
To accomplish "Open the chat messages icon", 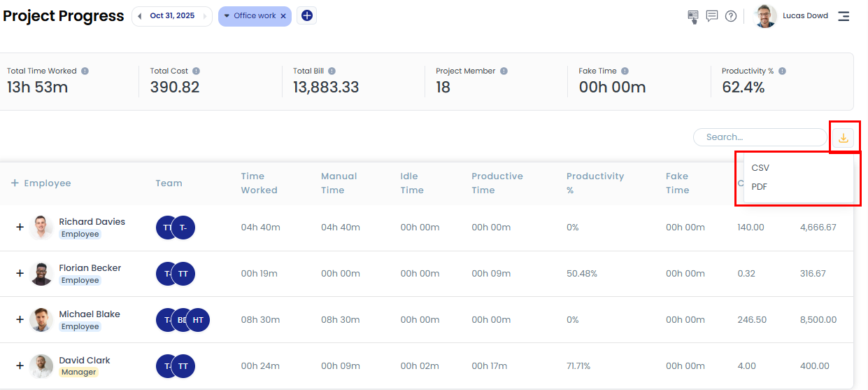I will click(712, 16).
